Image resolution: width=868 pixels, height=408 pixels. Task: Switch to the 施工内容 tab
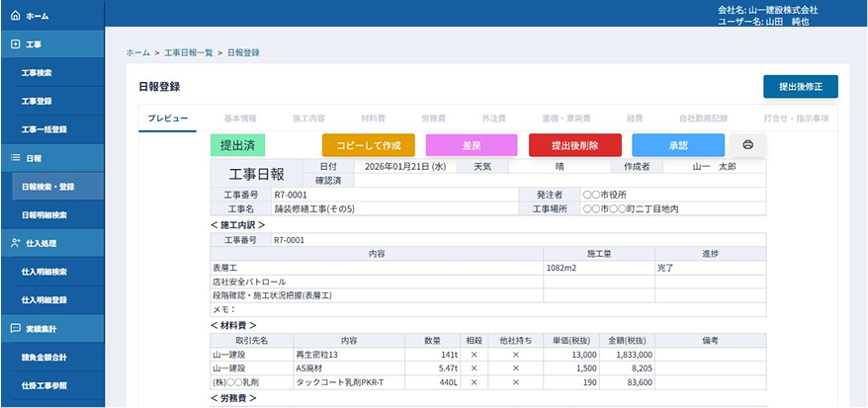(x=308, y=119)
